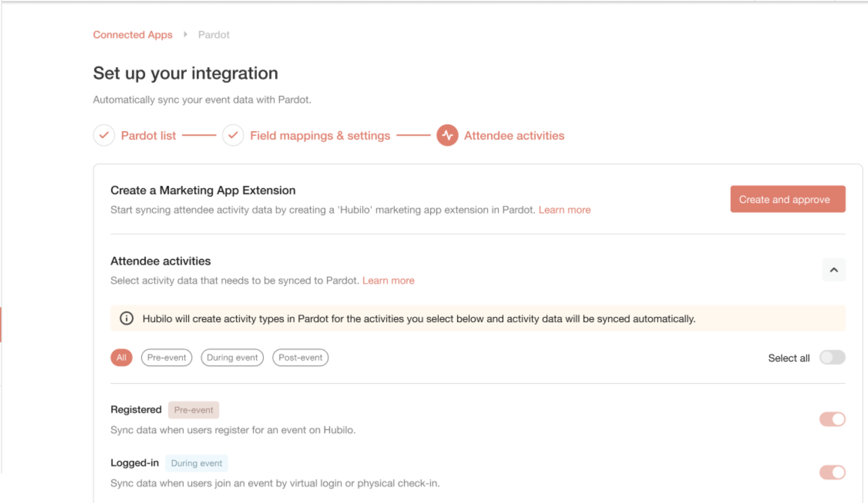
Task: Disable the Registered activity sync toggle
Action: [x=832, y=419]
